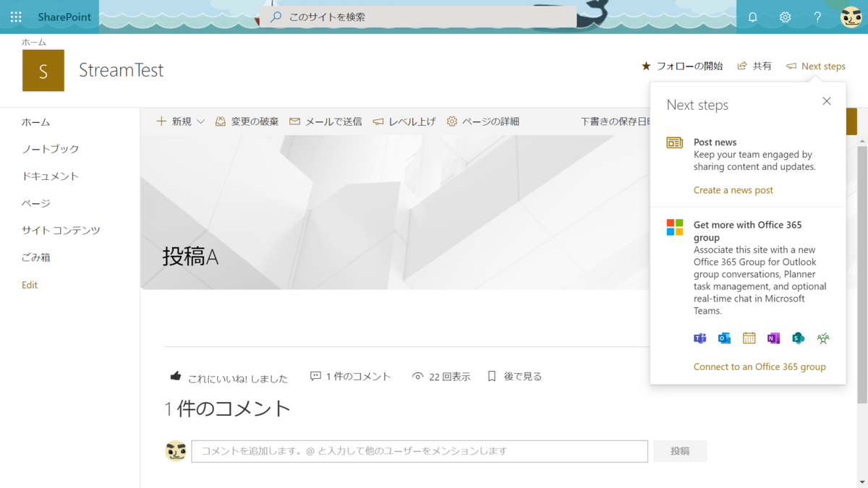The width and height of the screenshot is (868, 488).
Task: Click the views eye icon
Action: [x=417, y=376]
